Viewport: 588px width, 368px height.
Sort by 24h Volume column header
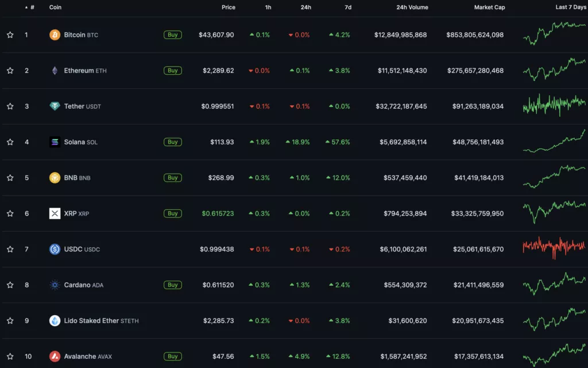click(x=412, y=7)
